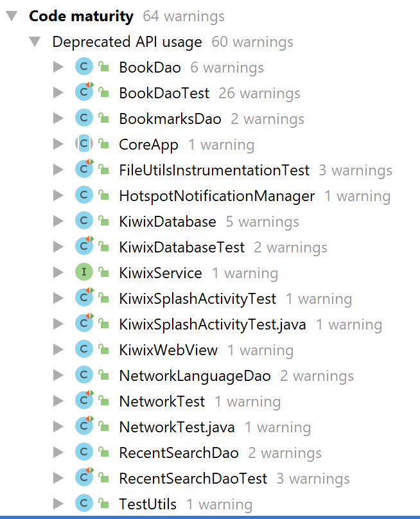Click the '26 warnings' count text

click(259, 93)
